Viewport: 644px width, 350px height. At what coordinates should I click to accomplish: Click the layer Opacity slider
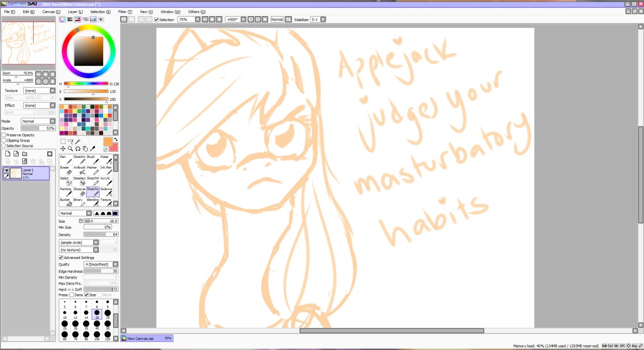(x=38, y=128)
